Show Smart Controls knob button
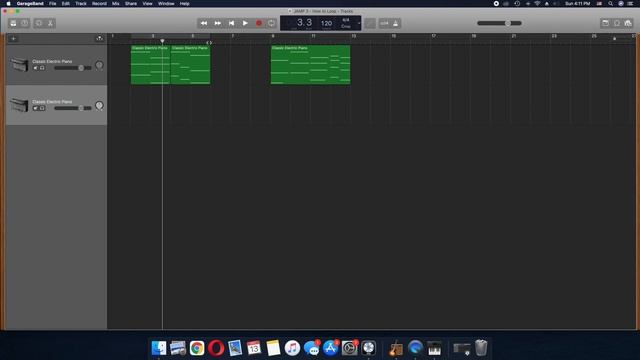 click(39, 23)
